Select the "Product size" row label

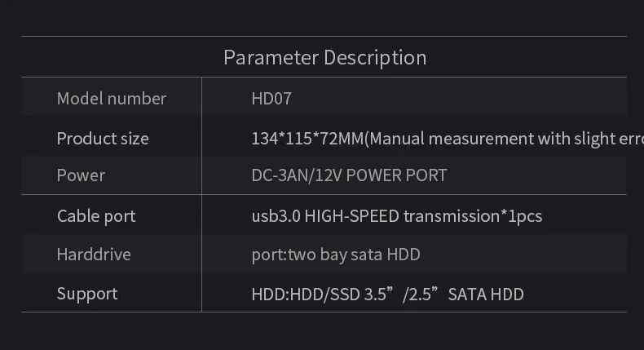point(103,139)
